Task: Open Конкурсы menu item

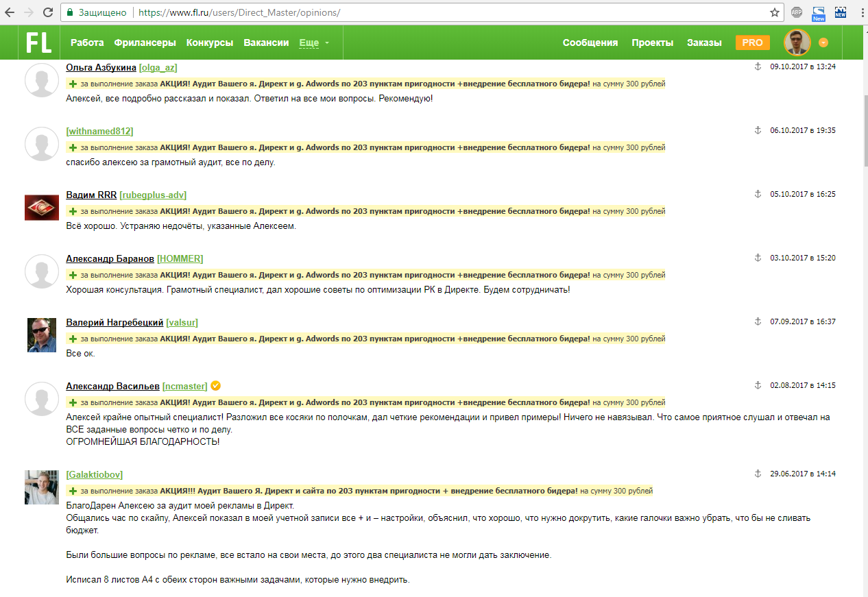Action: tap(210, 42)
